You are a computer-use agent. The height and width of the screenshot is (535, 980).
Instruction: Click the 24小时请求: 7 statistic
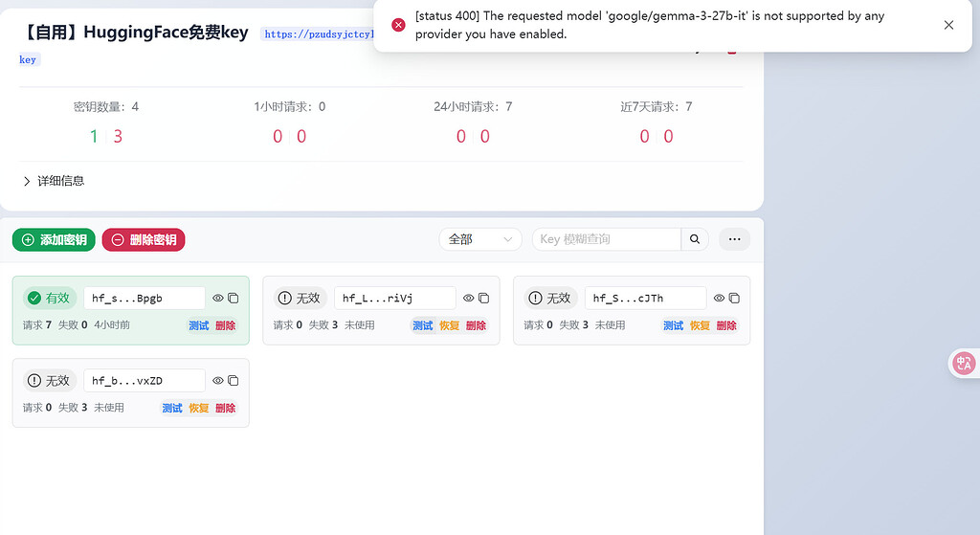(x=473, y=107)
